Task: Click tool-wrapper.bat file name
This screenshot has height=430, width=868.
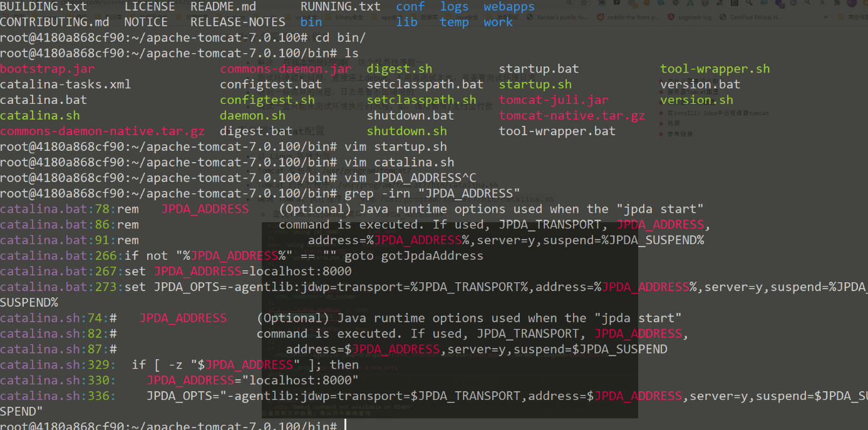Action: [x=557, y=131]
